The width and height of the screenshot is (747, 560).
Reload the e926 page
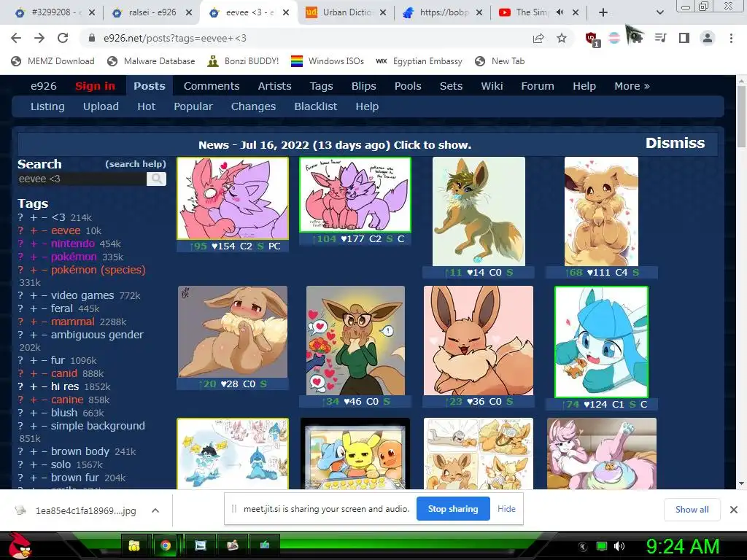coord(63,38)
